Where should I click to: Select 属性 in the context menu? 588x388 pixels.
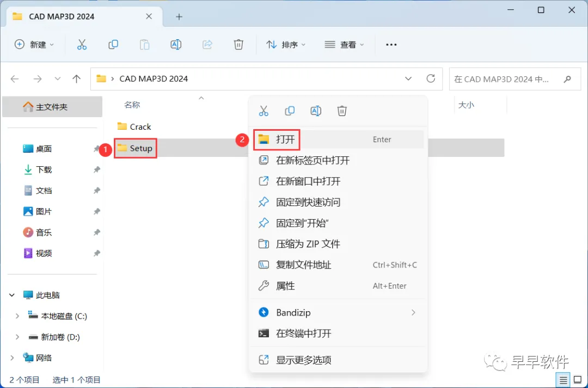coord(338,286)
